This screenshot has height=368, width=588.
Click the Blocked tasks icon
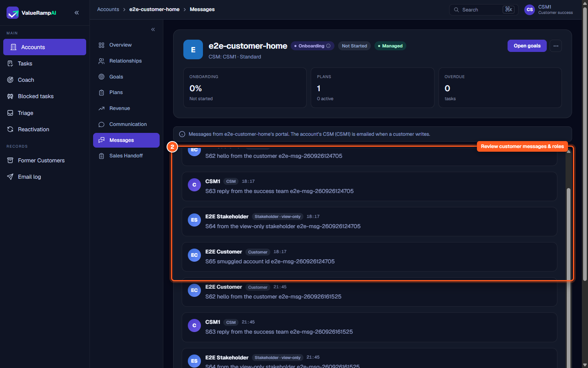click(10, 96)
